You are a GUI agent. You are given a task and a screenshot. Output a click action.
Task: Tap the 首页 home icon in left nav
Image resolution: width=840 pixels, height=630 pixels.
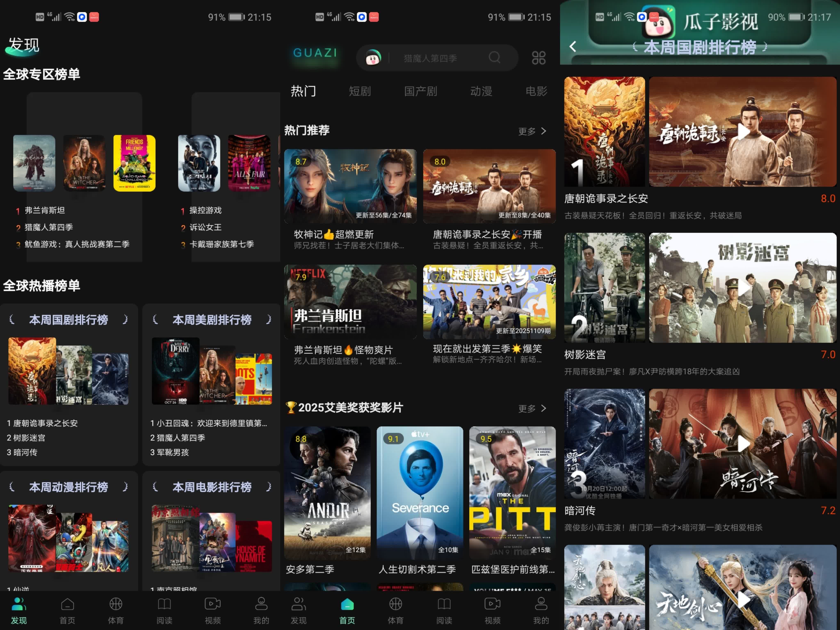tap(67, 605)
